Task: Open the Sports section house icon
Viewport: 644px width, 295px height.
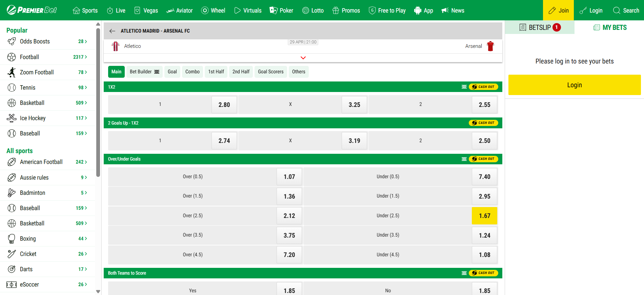Action: (x=76, y=11)
